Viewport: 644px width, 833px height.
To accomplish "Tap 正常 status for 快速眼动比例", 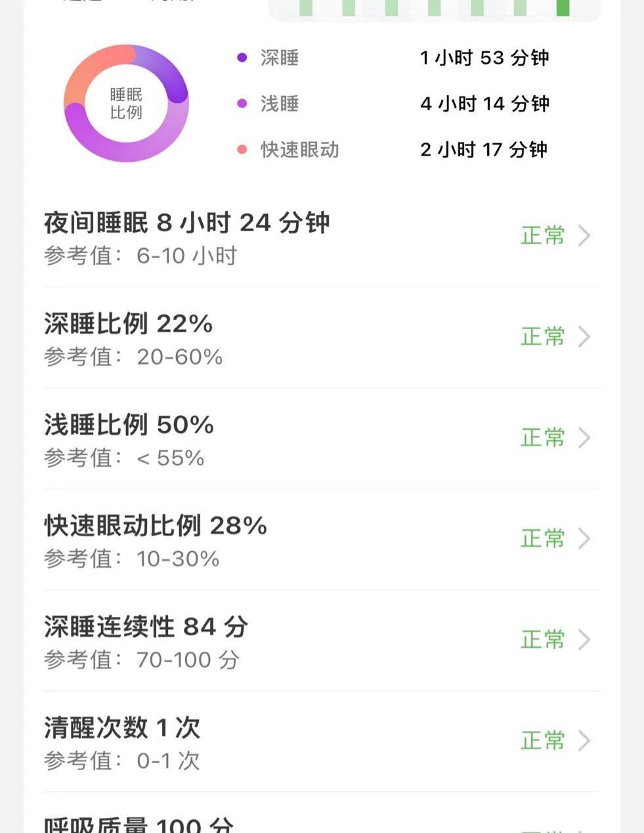I will (x=543, y=539).
